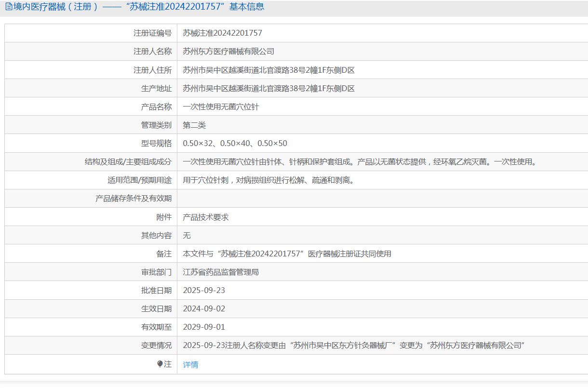Click the 变更情况 change record text

click(354, 346)
